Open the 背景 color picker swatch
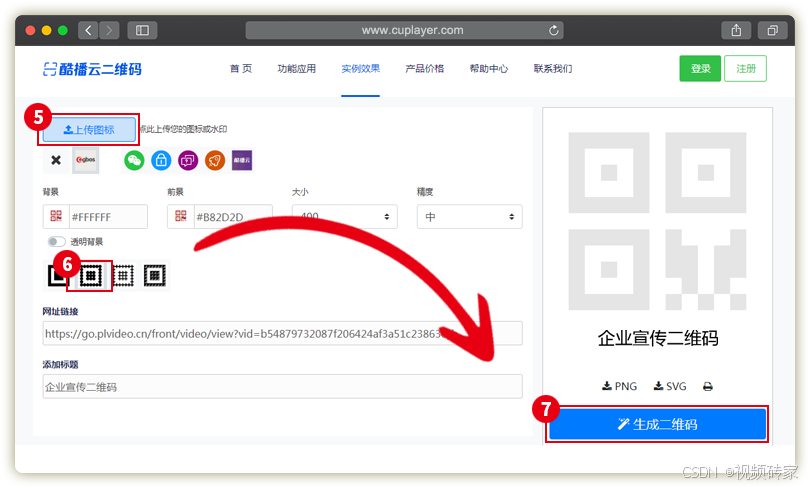 click(x=56, y=216)
